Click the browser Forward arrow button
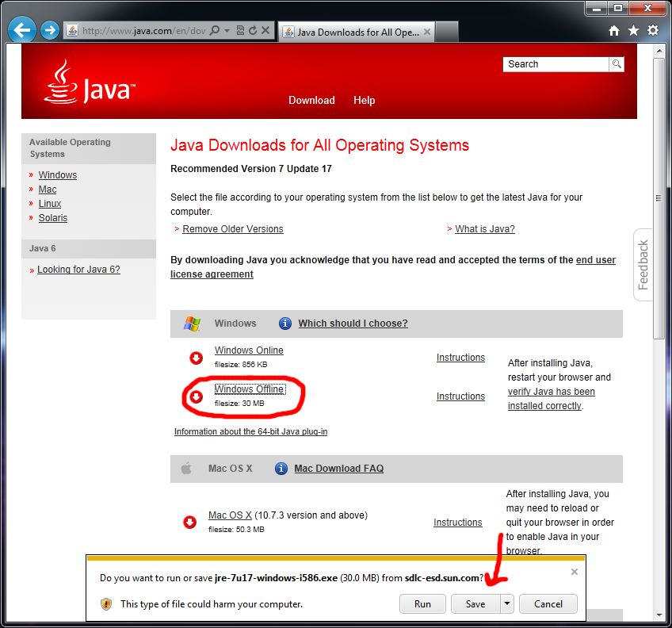Viewport: 672px width, 628px height. coord(50,30)
